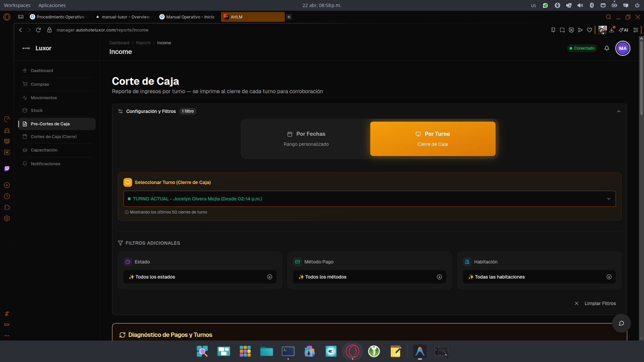Screen dimensions: 644x362
Task: Open the notifications bell icon
Action: [606, 48]
